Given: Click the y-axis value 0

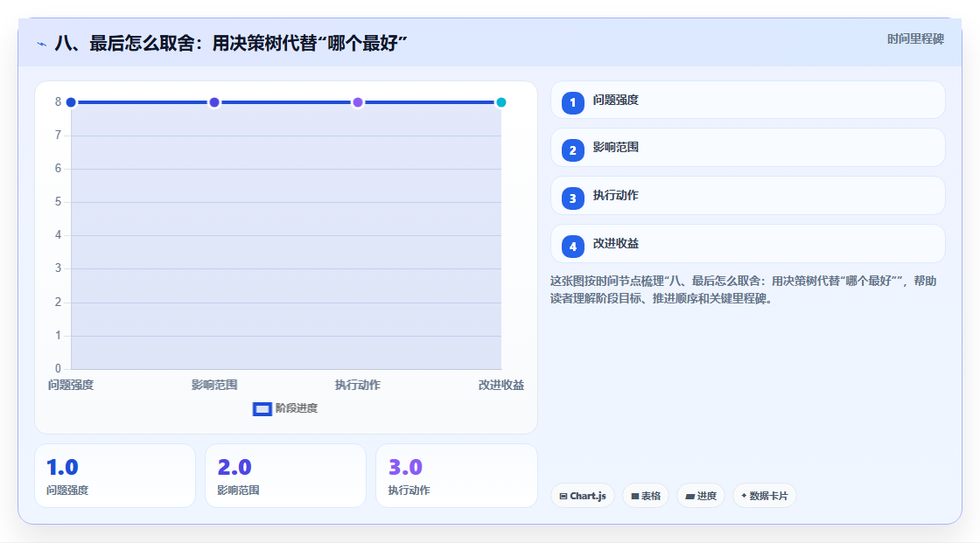Looking at the screenshot, I should pyautogui.click(x=58, y=369).
